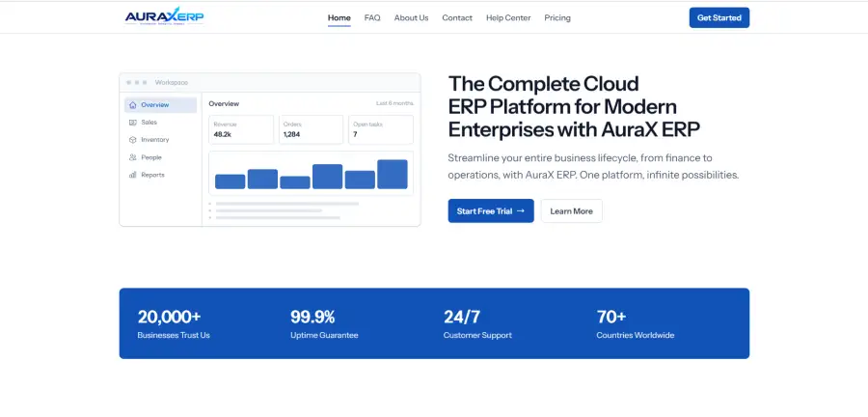868x417 pixels.
Task: Click the Get Started button
Action: pyautogui.click(x=719, y=17)
